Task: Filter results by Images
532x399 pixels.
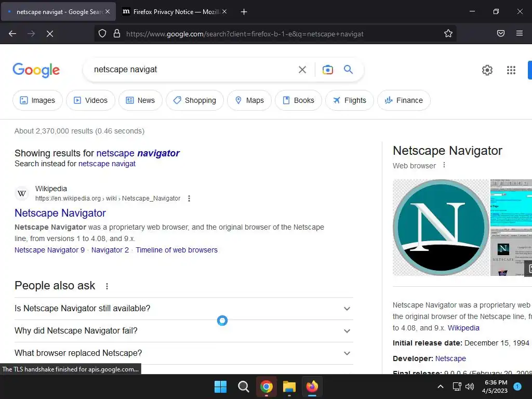Action: (x=37, y=100)
